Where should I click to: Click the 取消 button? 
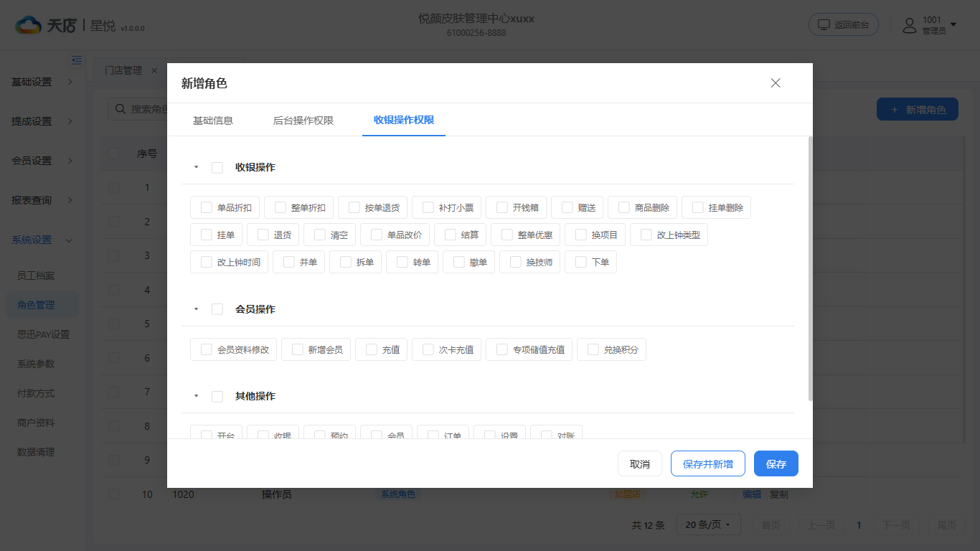[x=640, y=463]
